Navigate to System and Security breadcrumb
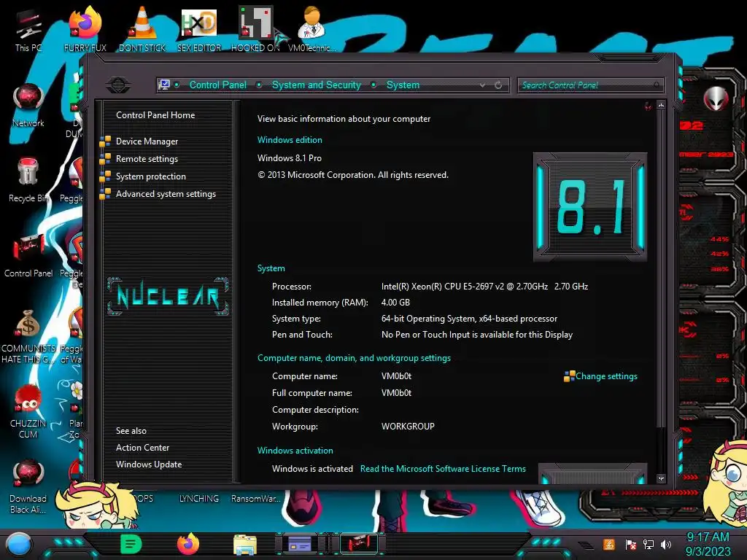This screenshot has height=560, width=747. 317,85
